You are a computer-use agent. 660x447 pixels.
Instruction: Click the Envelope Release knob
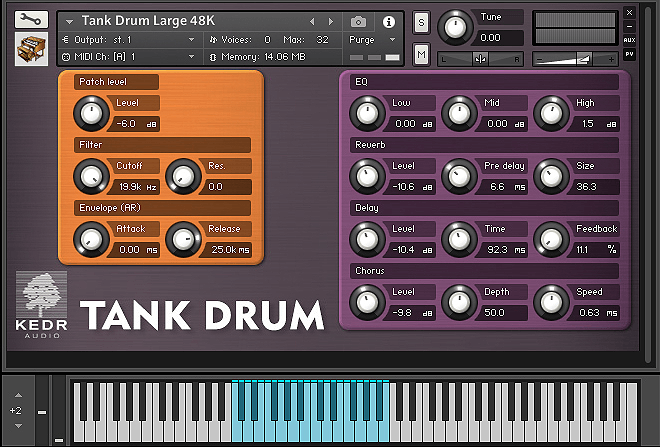[183, 239]
